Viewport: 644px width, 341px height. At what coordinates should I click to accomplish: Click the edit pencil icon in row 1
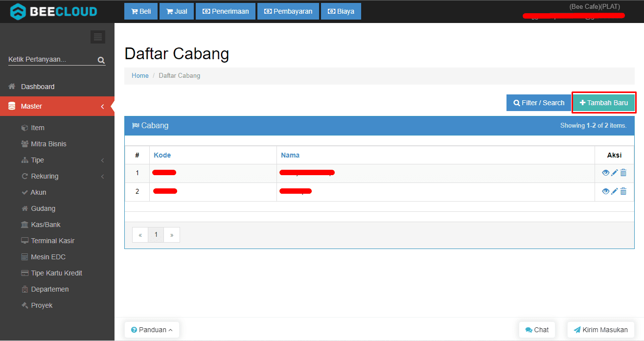(615, 173)
